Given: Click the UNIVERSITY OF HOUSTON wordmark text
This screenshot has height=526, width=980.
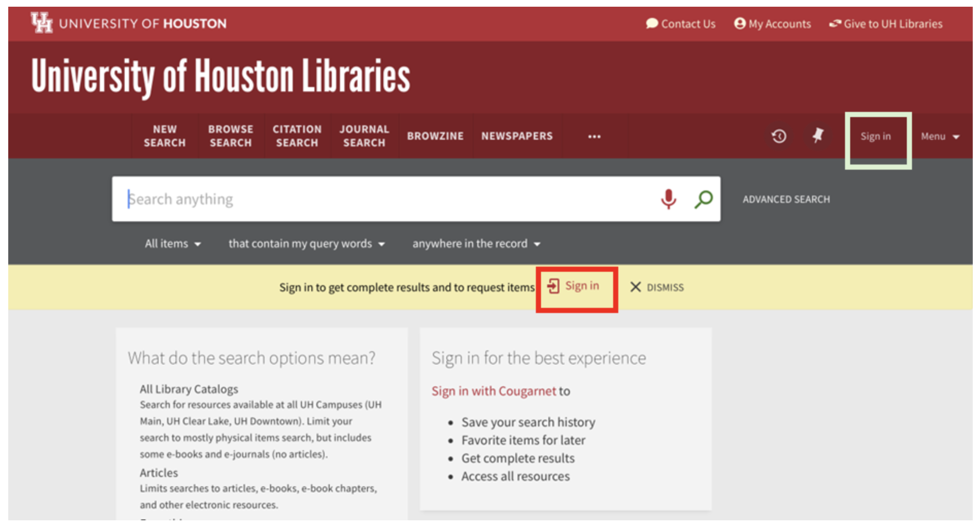Looking at the screenshot, I should pyautogui.click(x=143, y=24).
